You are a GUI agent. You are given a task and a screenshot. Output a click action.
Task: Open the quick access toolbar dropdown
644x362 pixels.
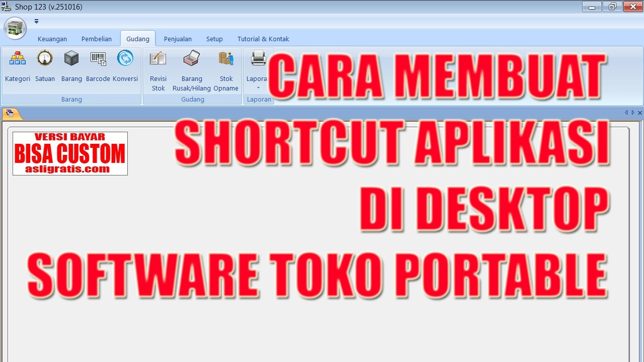[36, 22]
